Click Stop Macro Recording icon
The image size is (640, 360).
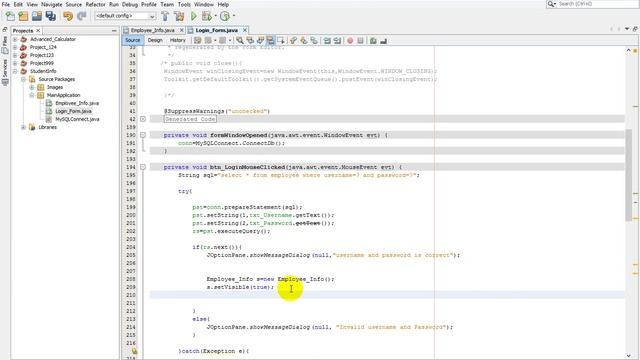pos(360,40)
